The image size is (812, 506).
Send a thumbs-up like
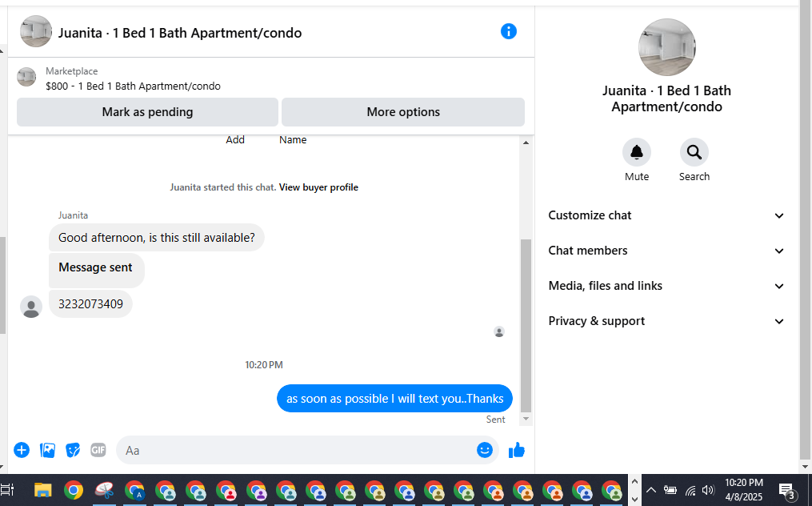click(516, 450)
